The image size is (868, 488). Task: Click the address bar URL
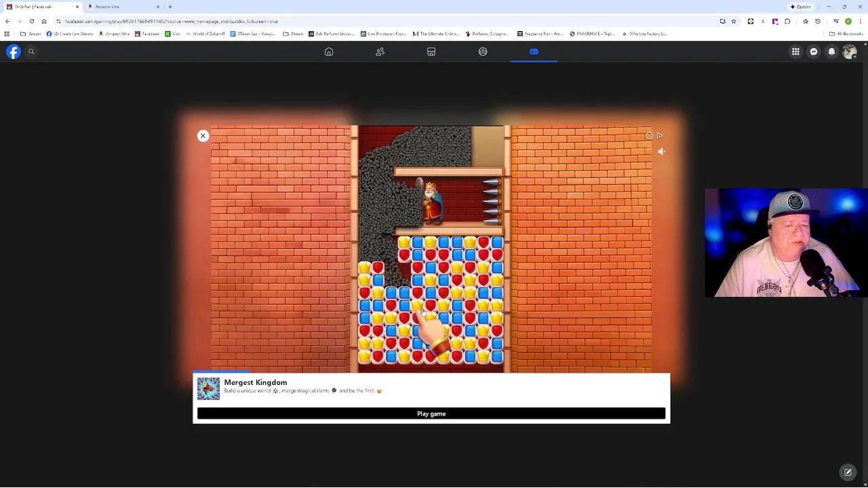point(172,22)
